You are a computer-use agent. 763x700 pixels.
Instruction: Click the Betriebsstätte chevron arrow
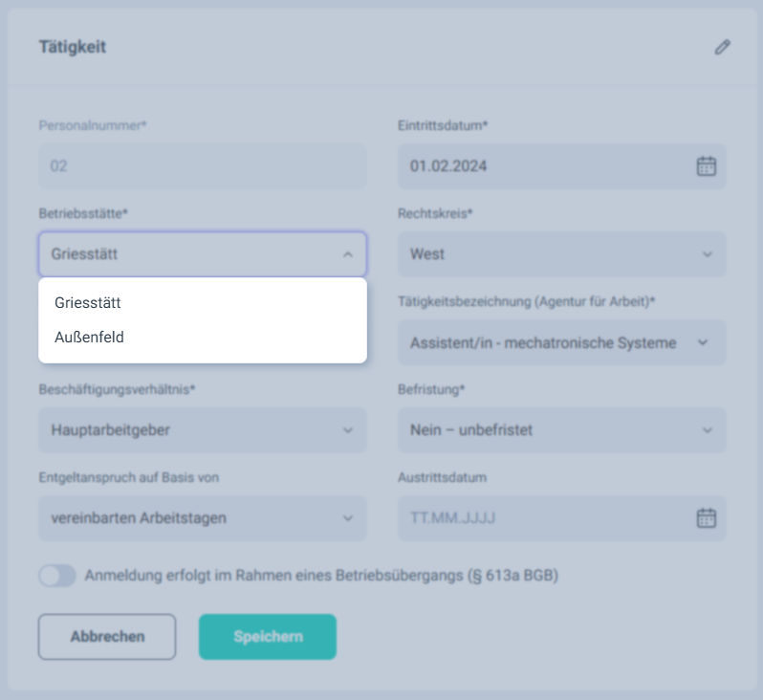point(348,254)
